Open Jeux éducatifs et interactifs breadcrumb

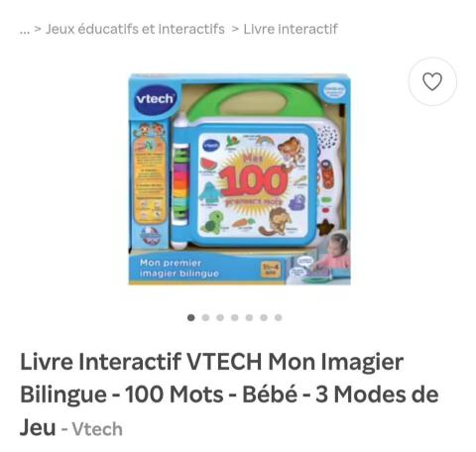click(135, 29)
